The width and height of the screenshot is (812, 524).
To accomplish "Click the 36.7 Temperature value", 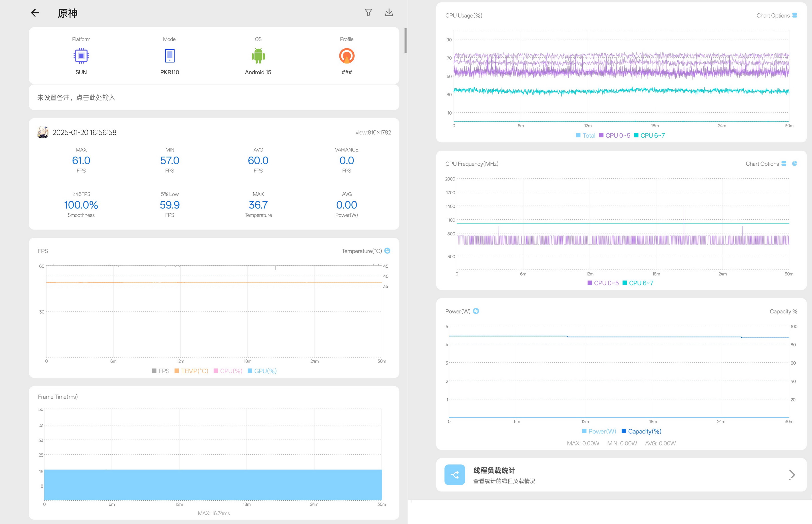I will [x=258, y=205].
